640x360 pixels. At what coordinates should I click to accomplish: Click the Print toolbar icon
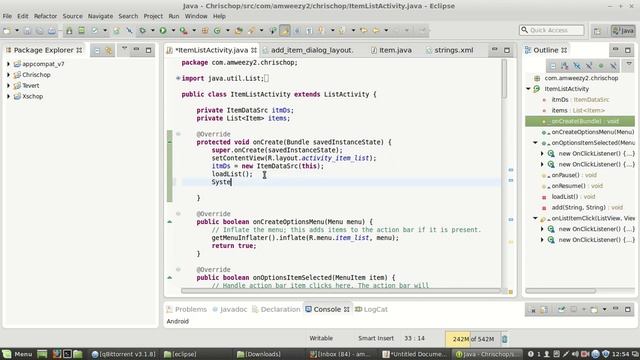[52, 31]
